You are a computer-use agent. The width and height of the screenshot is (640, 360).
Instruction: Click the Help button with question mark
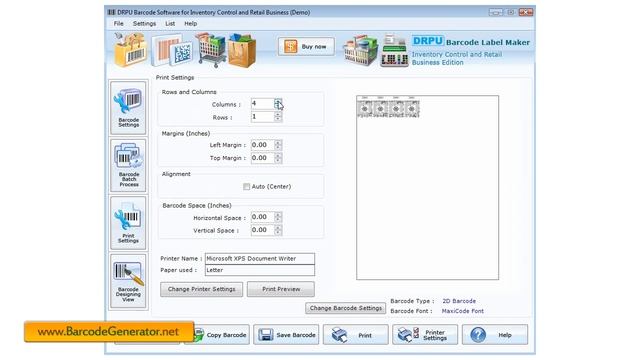coord(495,335)
